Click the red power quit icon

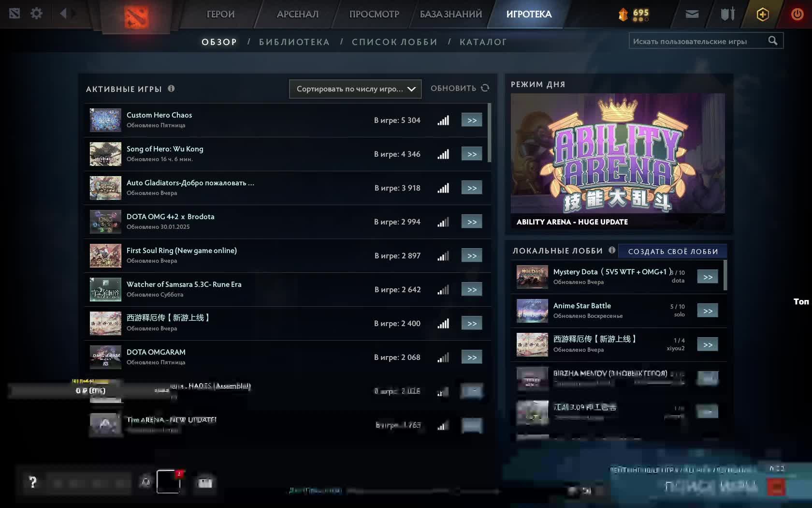click(797, 14)
